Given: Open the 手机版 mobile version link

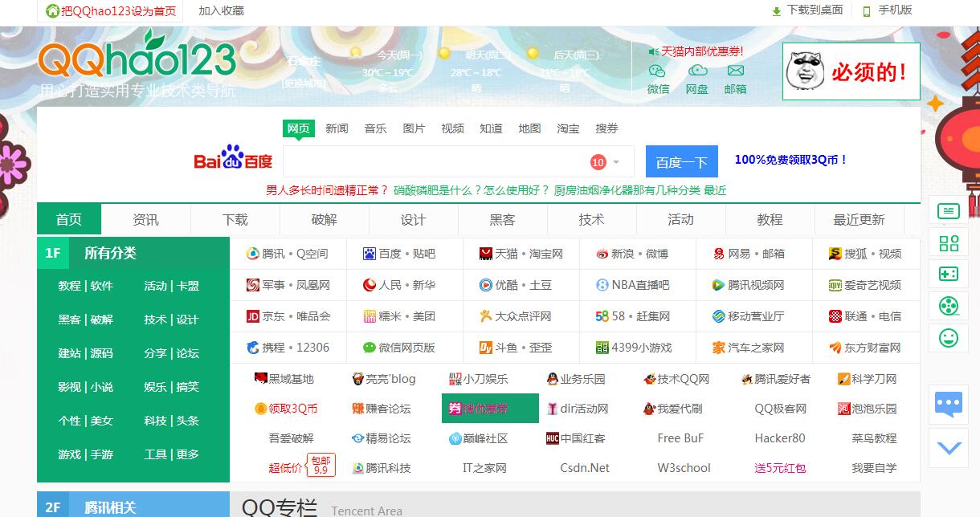Looking at the screenshot, I should pos(888,10).
